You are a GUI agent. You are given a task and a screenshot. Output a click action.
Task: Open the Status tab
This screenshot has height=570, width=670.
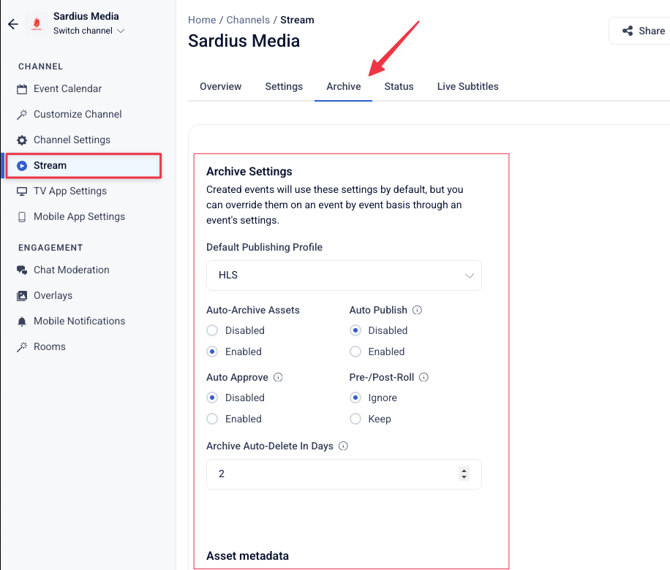[x=398, y=87]
